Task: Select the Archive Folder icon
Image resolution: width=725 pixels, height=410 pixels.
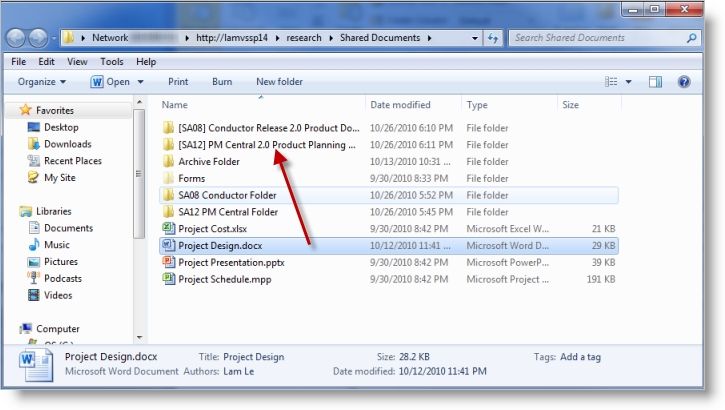Action: point(168,161)
